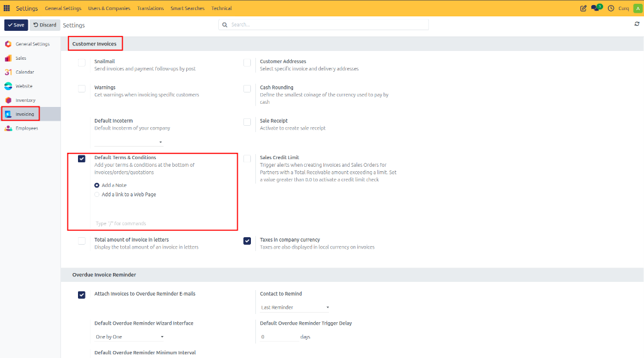Click the refresh icon near search bar

pyautogui.click(x=637, y=25)
